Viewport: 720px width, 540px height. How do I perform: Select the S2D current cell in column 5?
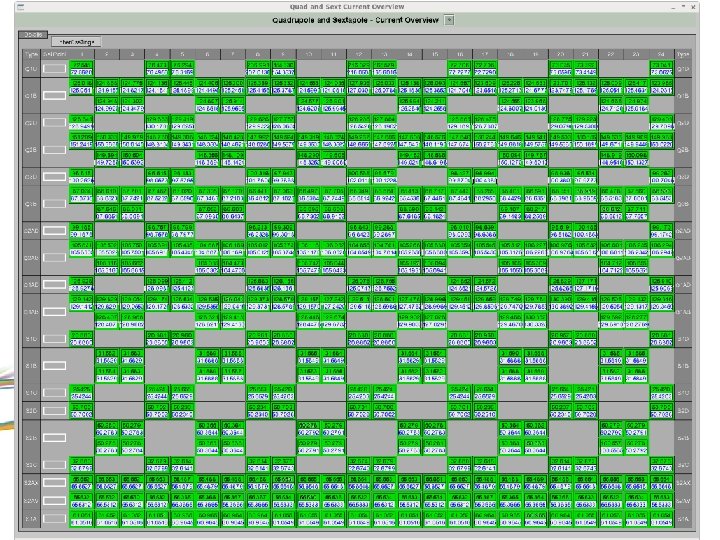pos(182,411)
